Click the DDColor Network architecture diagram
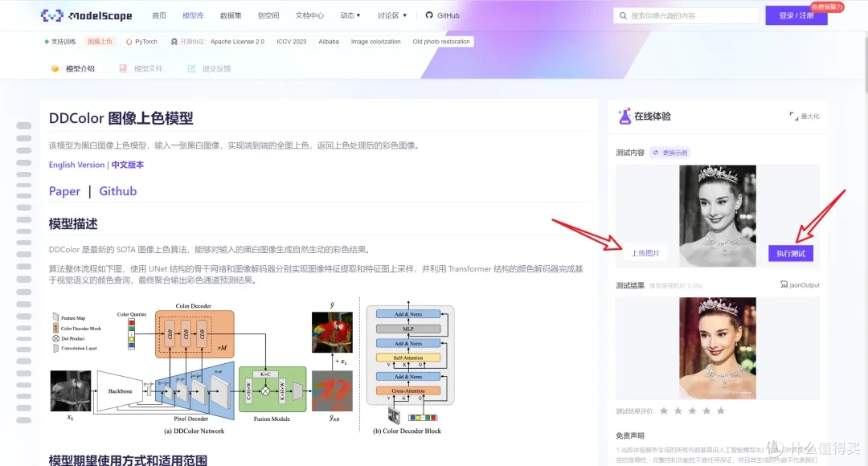The width and height of the screenshot is (868, 466). (202, 367)
